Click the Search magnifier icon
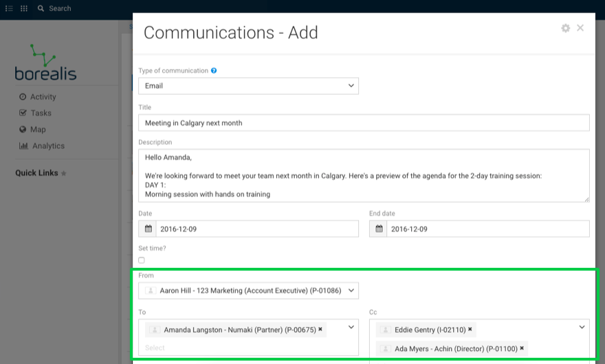This screenshot has width=605, height=364. [41, 8]
